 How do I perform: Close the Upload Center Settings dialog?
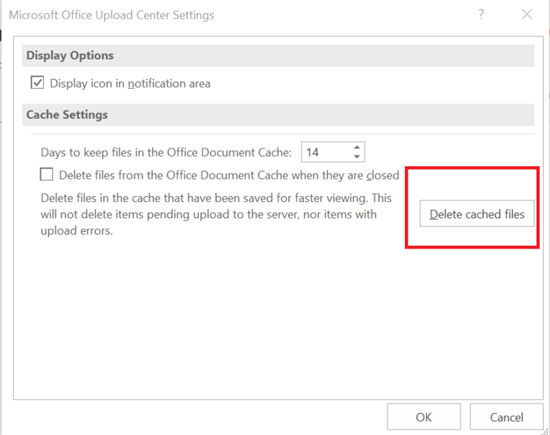(x=527, y=14)
